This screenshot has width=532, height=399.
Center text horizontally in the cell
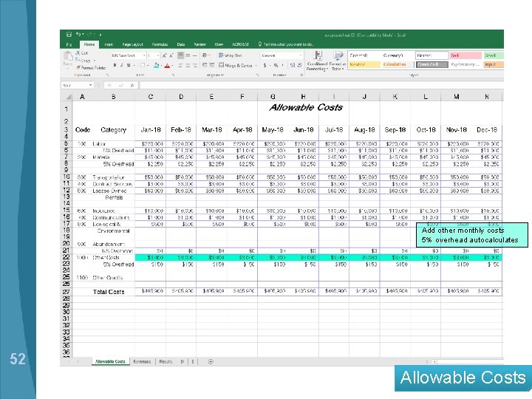pos(188,65)
